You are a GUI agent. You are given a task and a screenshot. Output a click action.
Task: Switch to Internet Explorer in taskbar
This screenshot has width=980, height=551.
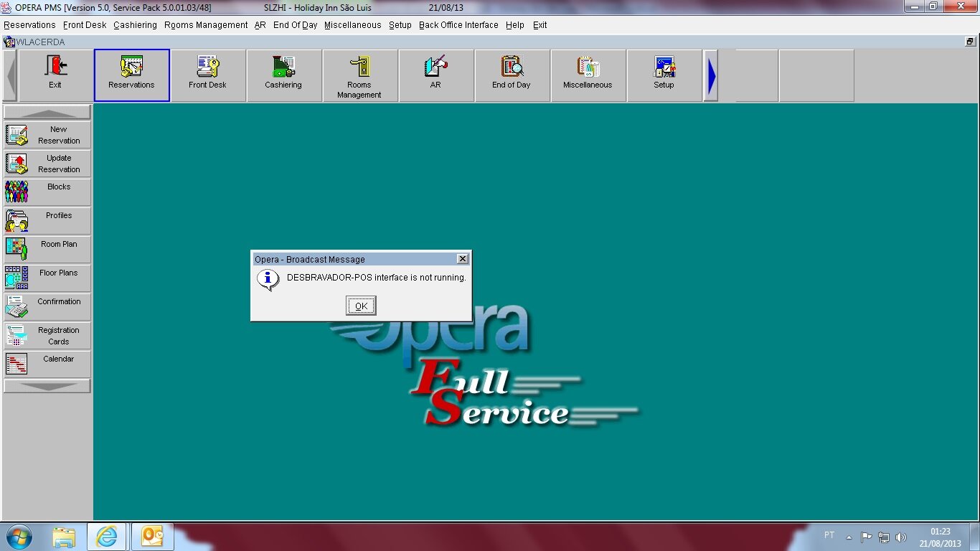pyautogui.click(x=107, y=536)
